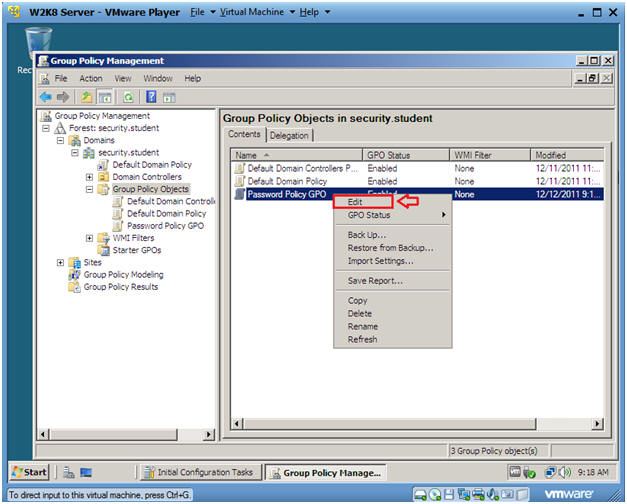Choose Copy from the context menu
This screenshot has width=627, height=504.
392,300
